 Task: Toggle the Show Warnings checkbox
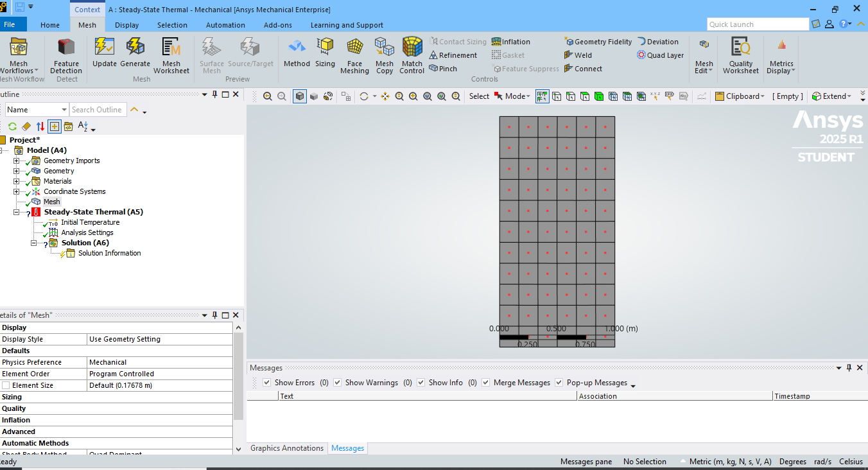(x=338, y=383)
